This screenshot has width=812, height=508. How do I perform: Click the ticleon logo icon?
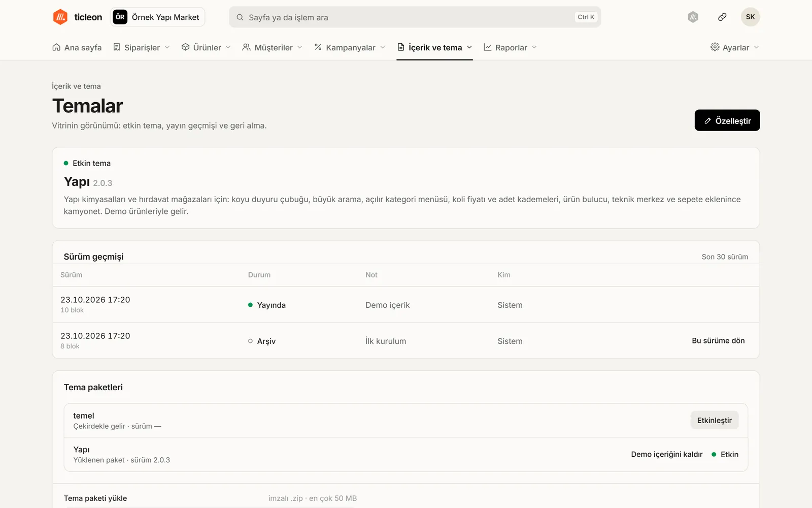click(x=60, y=17)
